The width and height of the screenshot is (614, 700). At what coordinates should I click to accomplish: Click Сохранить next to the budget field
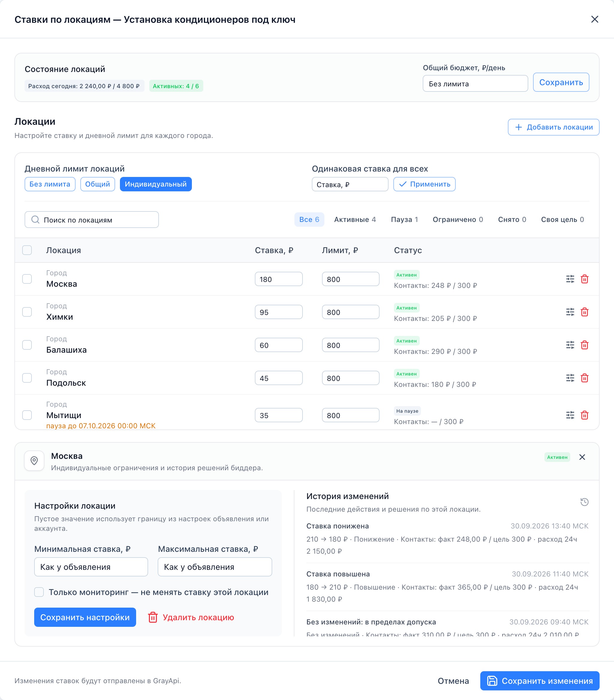(561, 82)
